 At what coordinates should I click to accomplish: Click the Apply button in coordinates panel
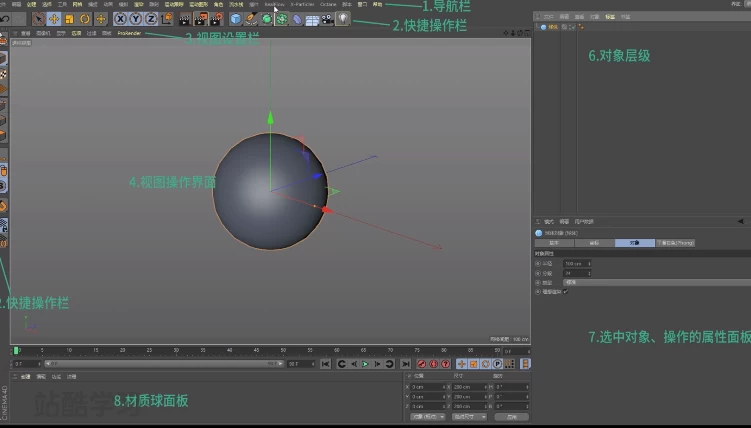tap(512, 416)
